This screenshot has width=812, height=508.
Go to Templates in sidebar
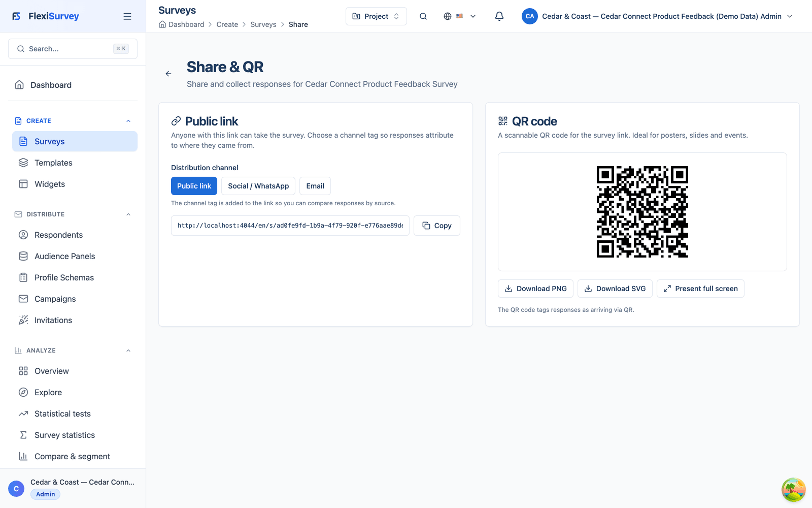[75, 163]
